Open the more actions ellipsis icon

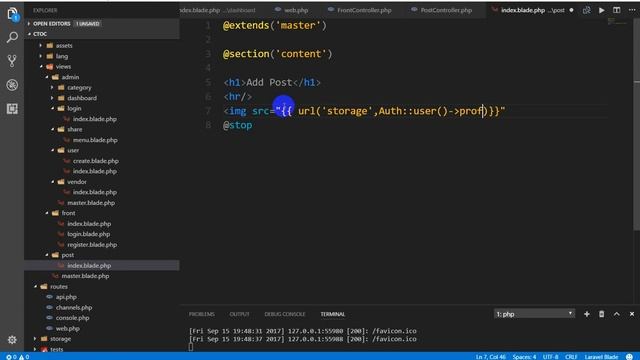pos(632,10)
